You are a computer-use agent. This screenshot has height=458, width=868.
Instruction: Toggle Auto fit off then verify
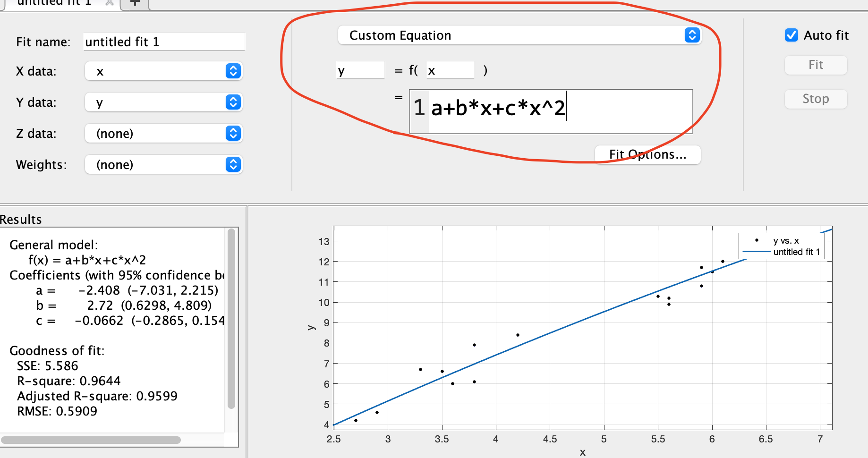[791, 35]
